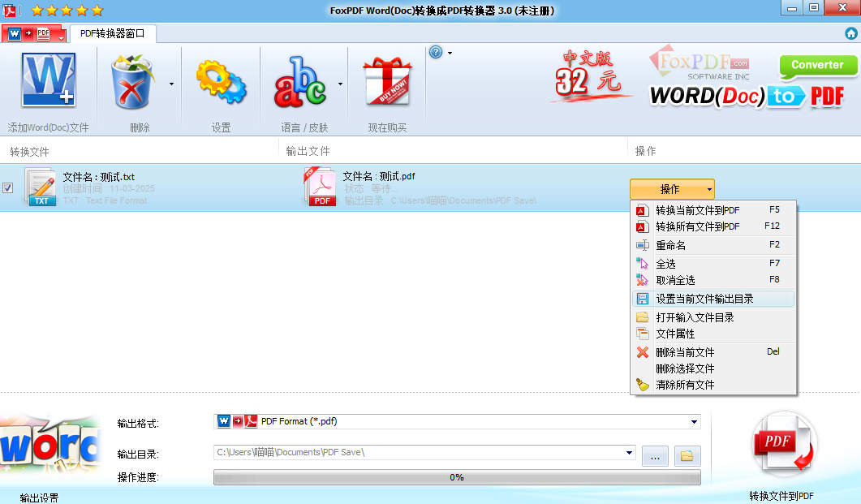The image size is (861, 504).
Task: Expand the delete button dropdown arrow
Action: (x=171, y=83)
